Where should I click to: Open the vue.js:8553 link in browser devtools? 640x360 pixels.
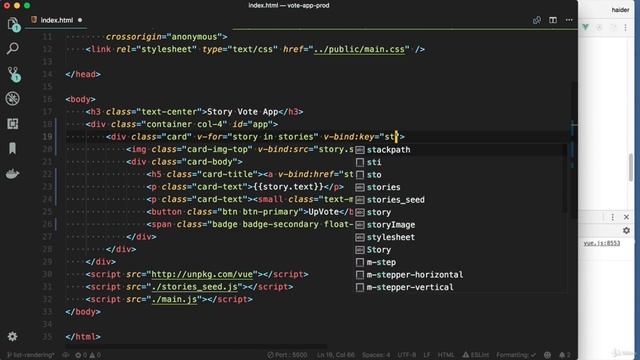[602, 243]
